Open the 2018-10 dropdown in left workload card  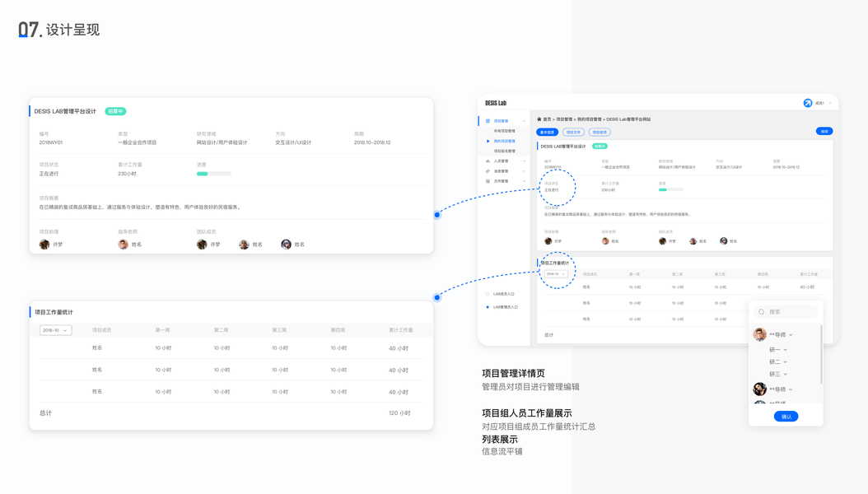(55, 330)
